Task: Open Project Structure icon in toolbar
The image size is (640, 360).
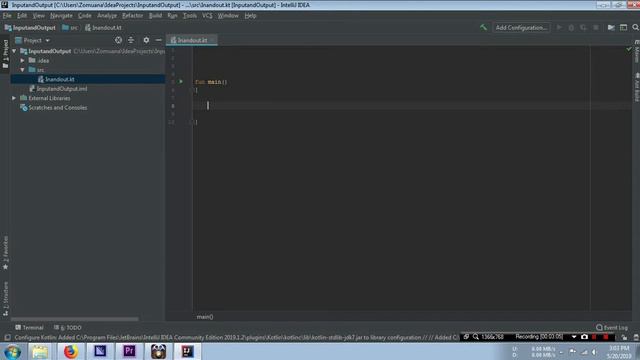Action: point(611,27)
